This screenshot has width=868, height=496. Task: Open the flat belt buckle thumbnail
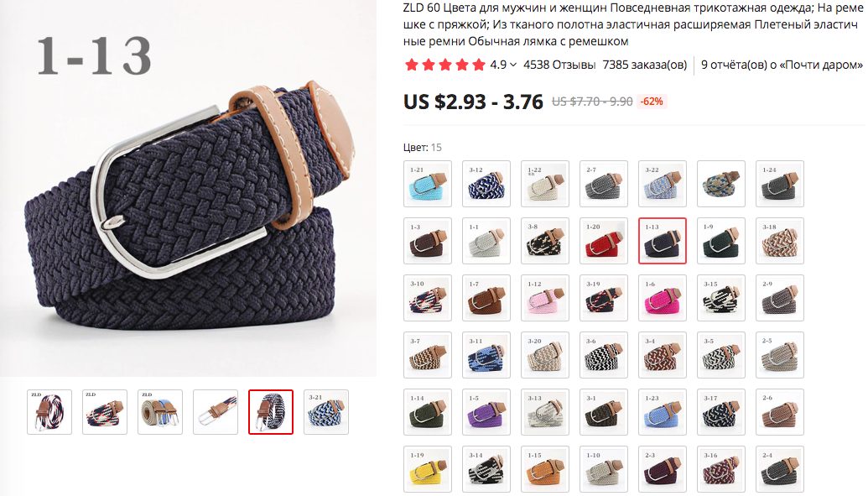[x=216, y=412]
